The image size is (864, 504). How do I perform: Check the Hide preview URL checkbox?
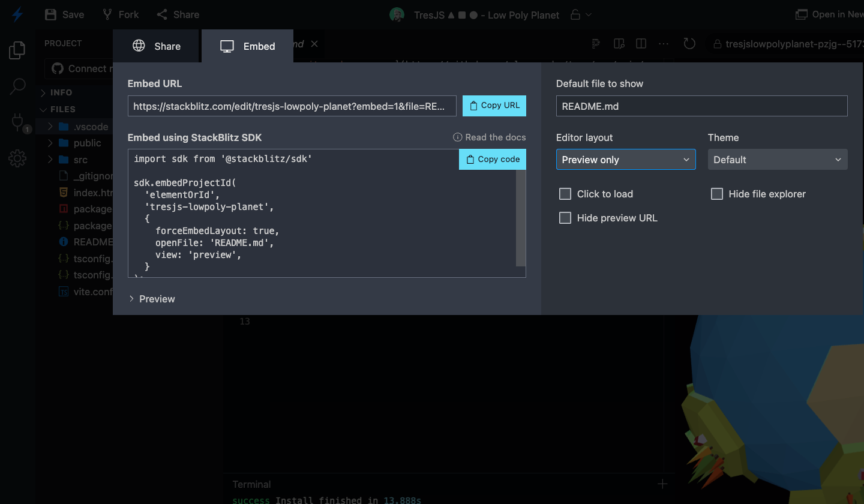coord(565,218)
